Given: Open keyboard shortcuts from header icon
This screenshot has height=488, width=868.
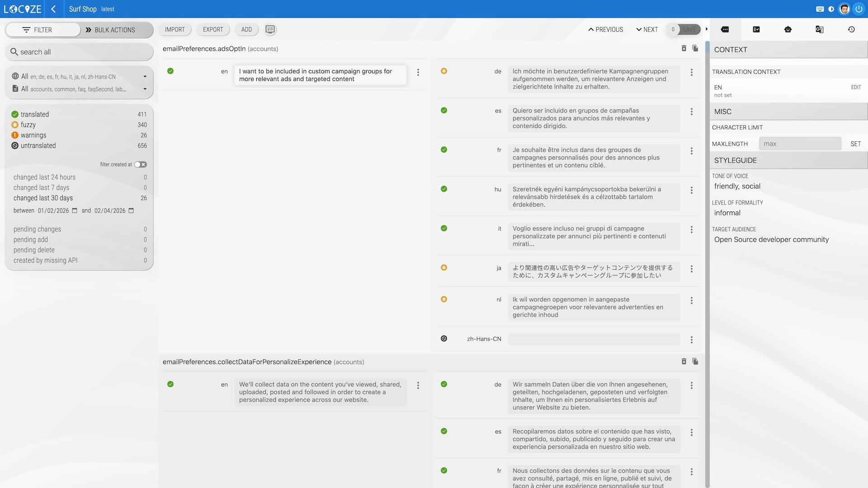Looking at the screenshot, I should (x=820, y=9).
